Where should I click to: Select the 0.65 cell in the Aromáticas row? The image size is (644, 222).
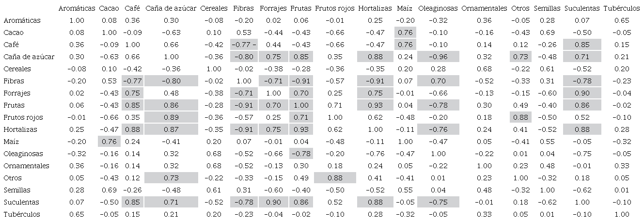click(622, 20)
